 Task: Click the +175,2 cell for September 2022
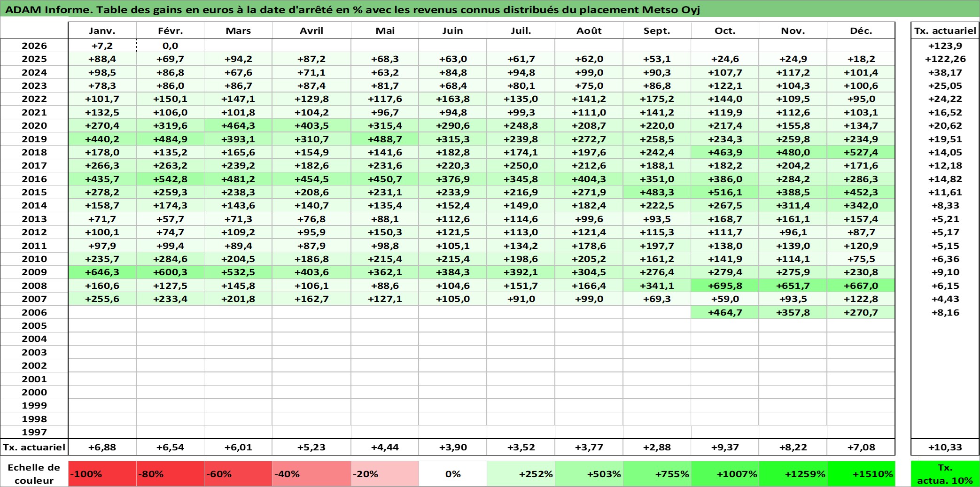(x=657, y=99)
